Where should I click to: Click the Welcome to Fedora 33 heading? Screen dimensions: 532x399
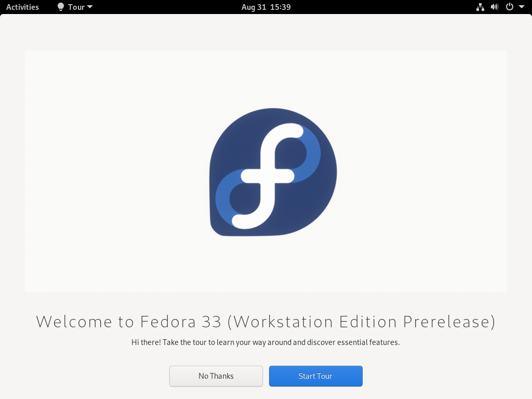point(266,321)
